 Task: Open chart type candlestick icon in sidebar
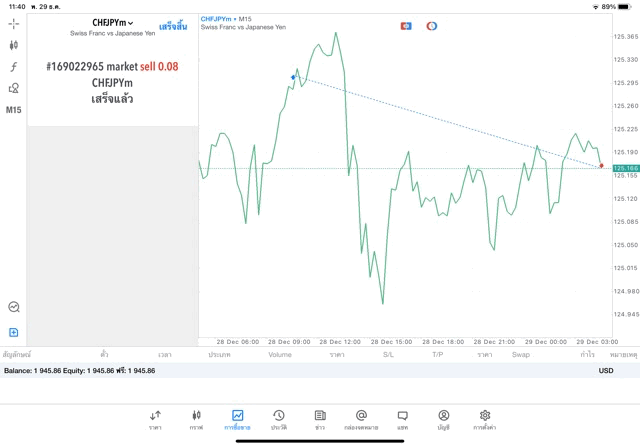click(x=14, y=44)
